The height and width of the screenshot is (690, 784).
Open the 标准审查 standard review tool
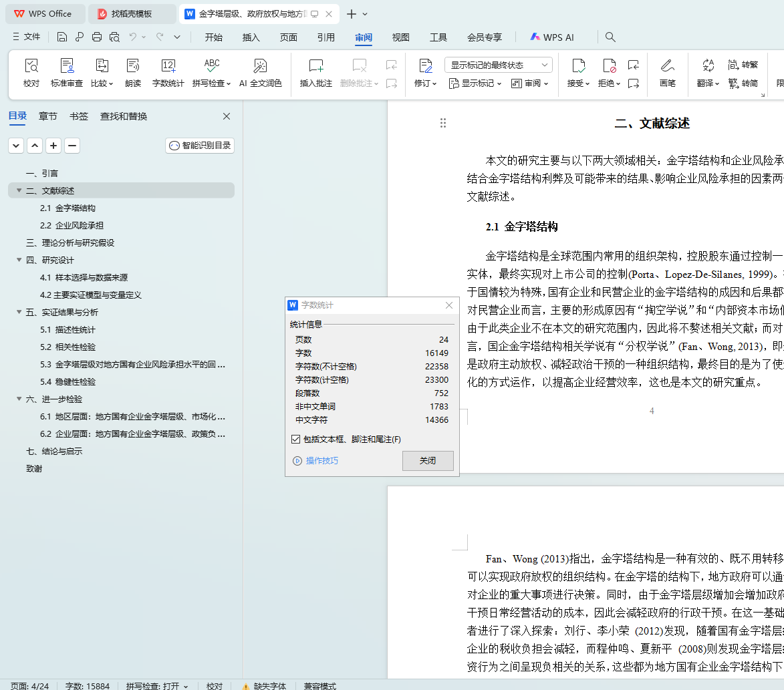tap(67, 73)
